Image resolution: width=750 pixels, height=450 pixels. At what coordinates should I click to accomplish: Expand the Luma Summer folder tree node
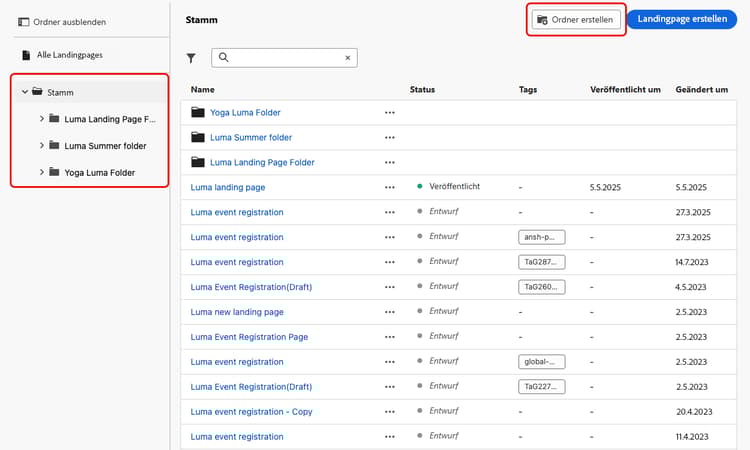[x=41, y=146]
